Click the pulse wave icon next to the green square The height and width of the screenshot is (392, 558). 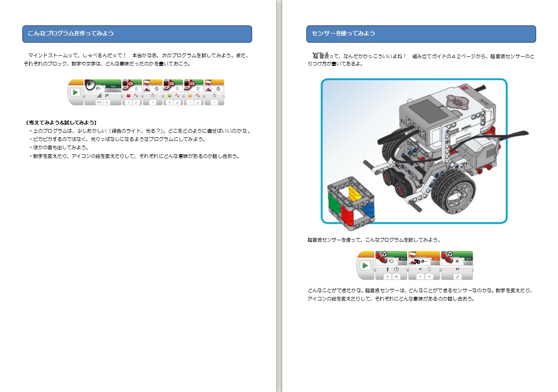(x=177, y=95)
